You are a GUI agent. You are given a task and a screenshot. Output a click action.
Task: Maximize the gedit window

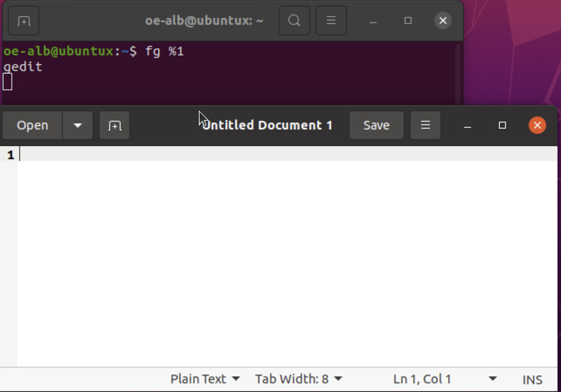coord(502,126)
